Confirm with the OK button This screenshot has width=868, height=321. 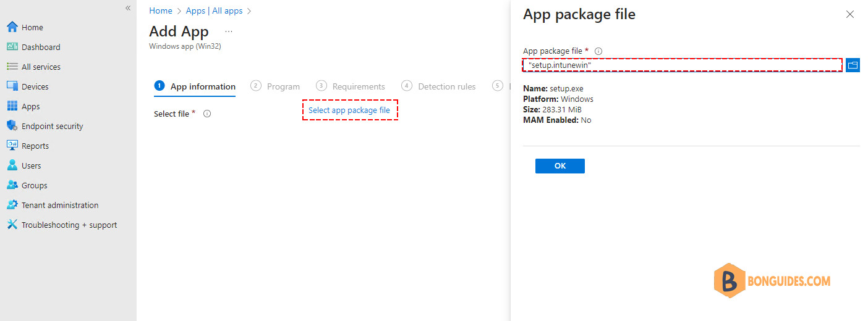point(560,166)
